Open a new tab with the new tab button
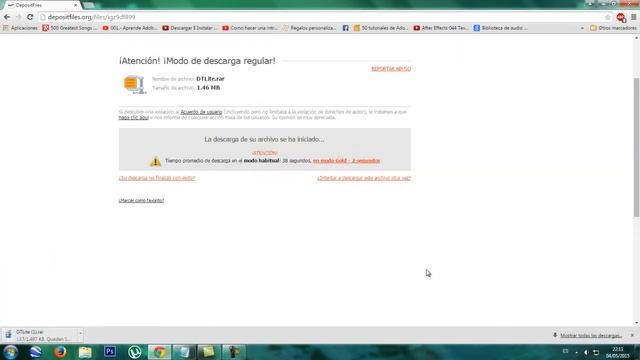 coord(89,5)
